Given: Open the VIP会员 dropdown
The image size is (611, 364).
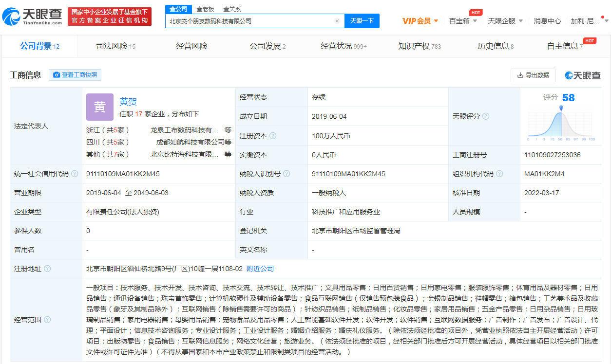Looking at the screenshot, I should click(420, 21).
